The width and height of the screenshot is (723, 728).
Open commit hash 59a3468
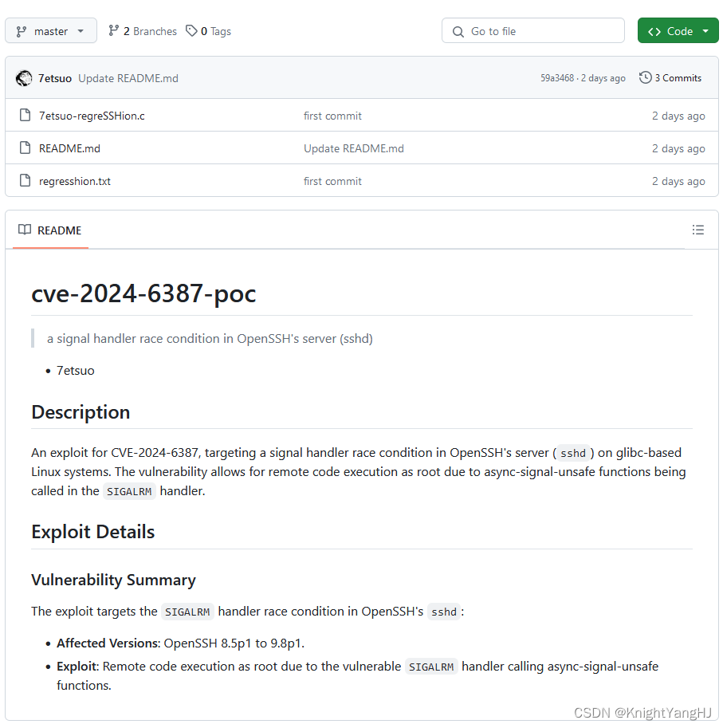pos(557,78)
